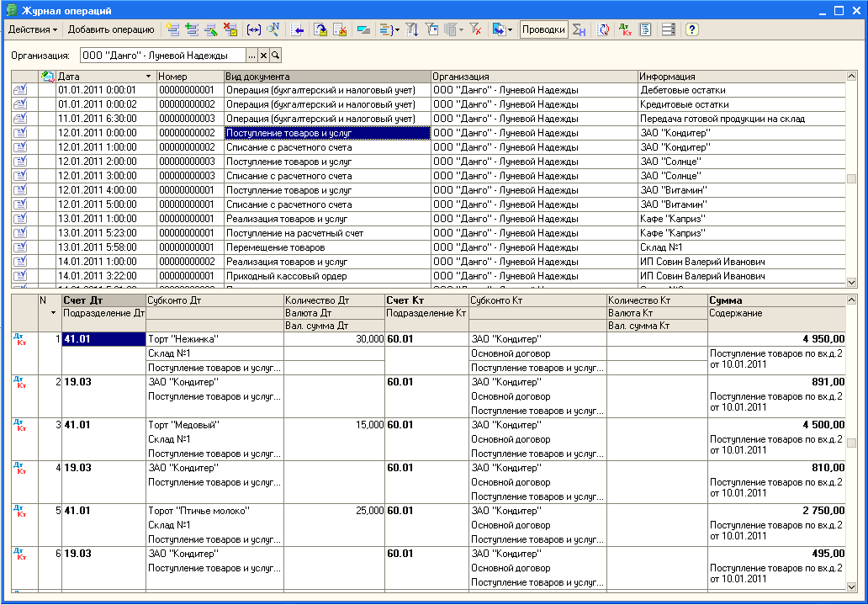Expand the go-to dropdown arrow in toolbar
The height and width of the screenshot is (605, 868).
(510, 29)
